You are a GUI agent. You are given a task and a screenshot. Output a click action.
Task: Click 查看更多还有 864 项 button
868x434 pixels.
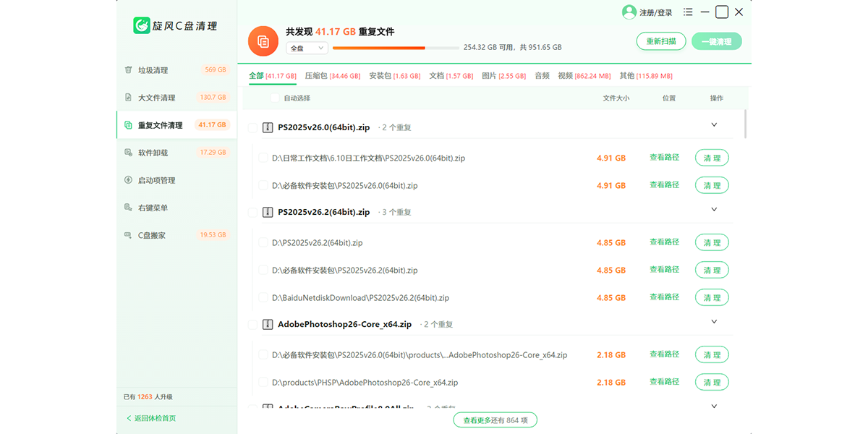pyautogui.click(x=495, y=420)
